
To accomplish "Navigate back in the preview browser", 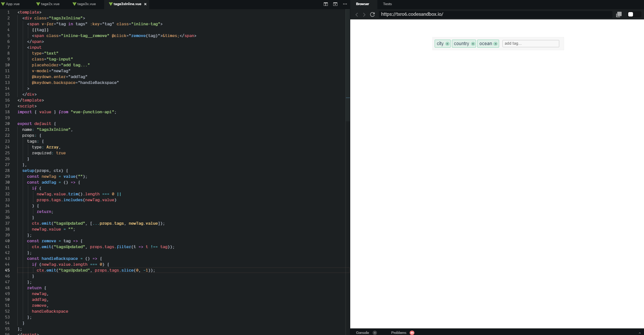I will 356,14.
